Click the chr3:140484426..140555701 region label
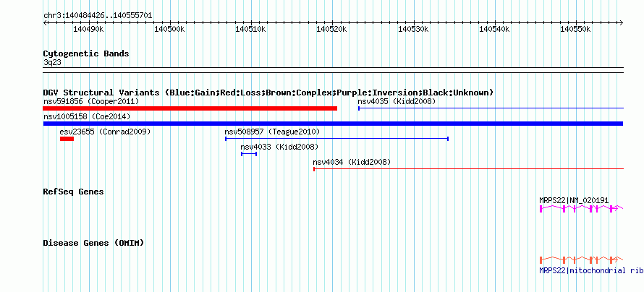644x292 pixels. coord(98,16)
